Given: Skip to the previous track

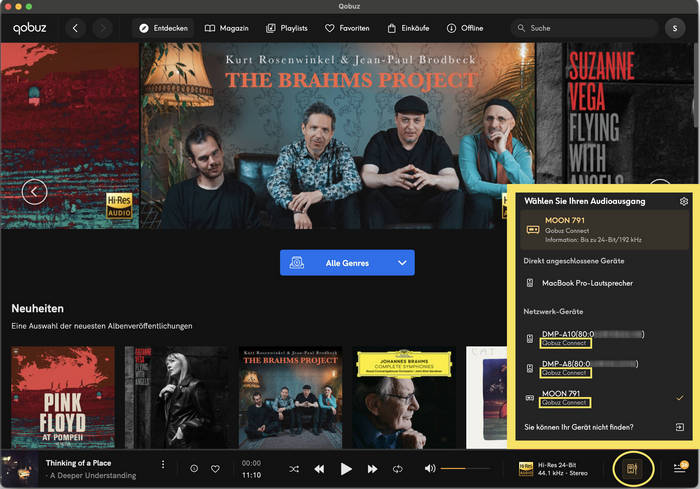Looking at the screenshot, I should [x=319, y=469].
